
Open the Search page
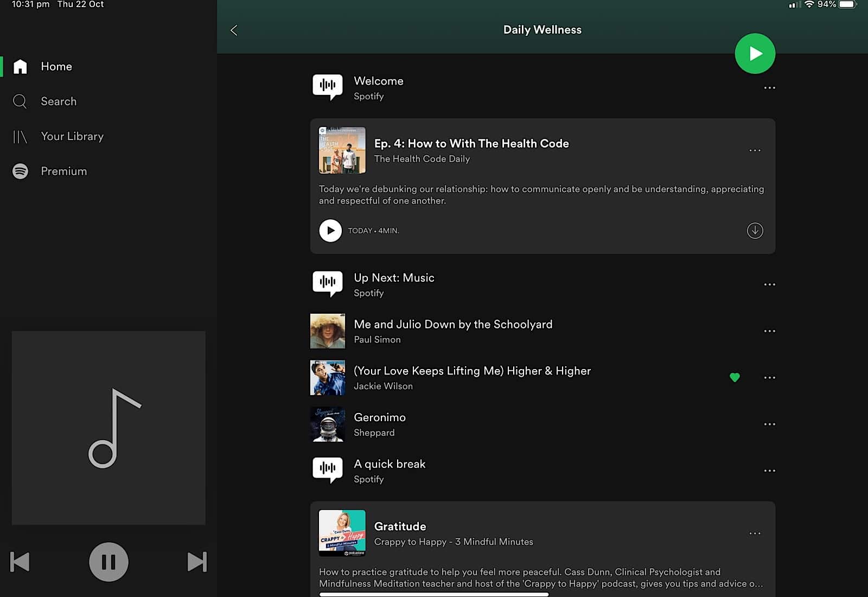click(59, 101)
